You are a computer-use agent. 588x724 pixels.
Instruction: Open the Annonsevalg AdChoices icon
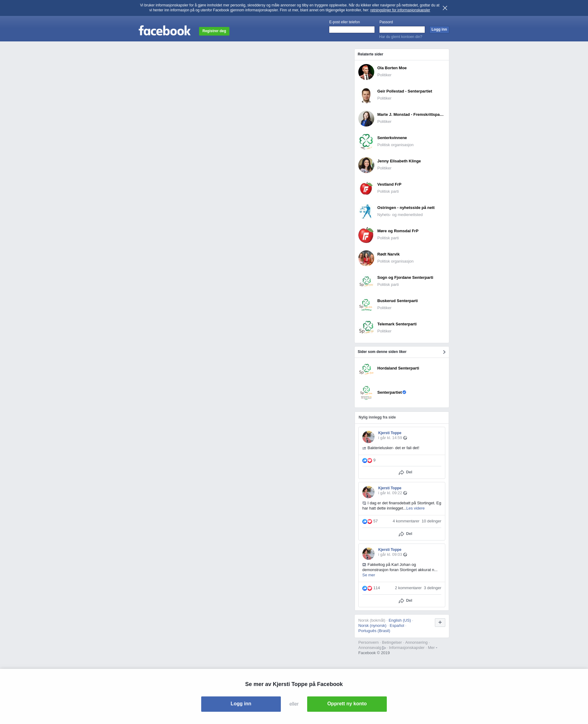coord(384,648)
